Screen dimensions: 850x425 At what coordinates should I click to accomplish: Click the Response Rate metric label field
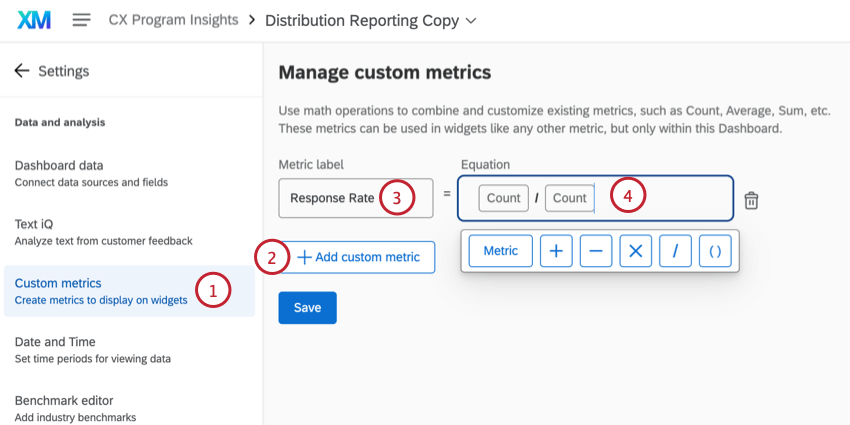coord(332,198)
